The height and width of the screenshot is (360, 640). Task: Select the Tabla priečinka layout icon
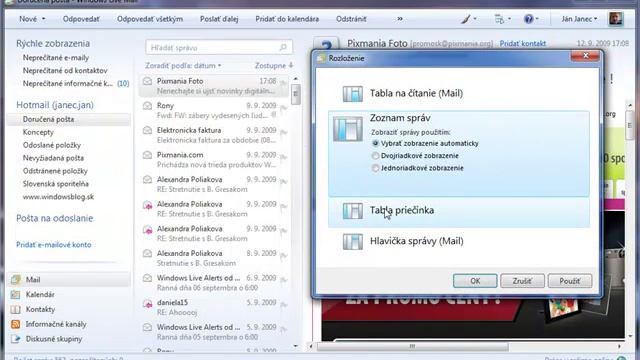353,211
